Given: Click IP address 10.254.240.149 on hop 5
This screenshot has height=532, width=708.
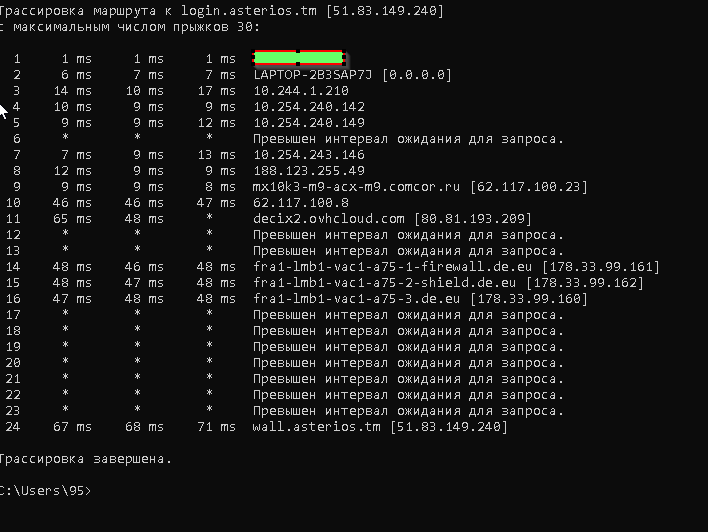Looking at the screenshot, I should point(309,123).
